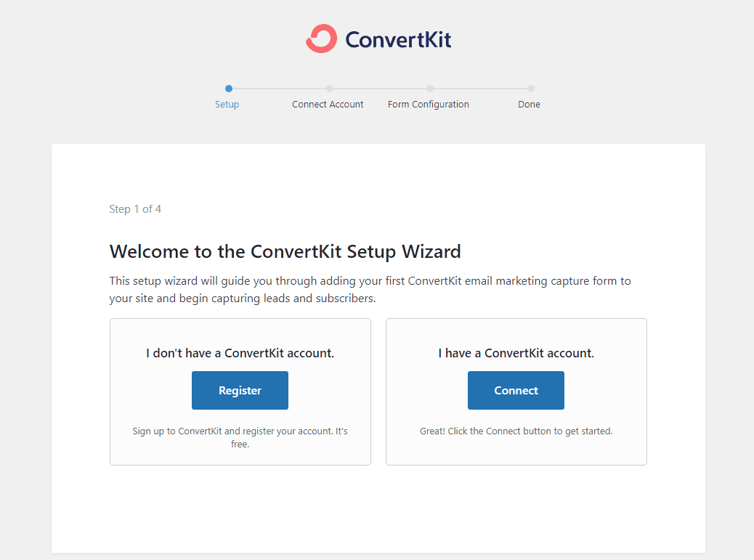This screenshot has height=560, width=754.
Task: Click the 'This setup wizard will guide you' paragraph
Action: (370, 289)
